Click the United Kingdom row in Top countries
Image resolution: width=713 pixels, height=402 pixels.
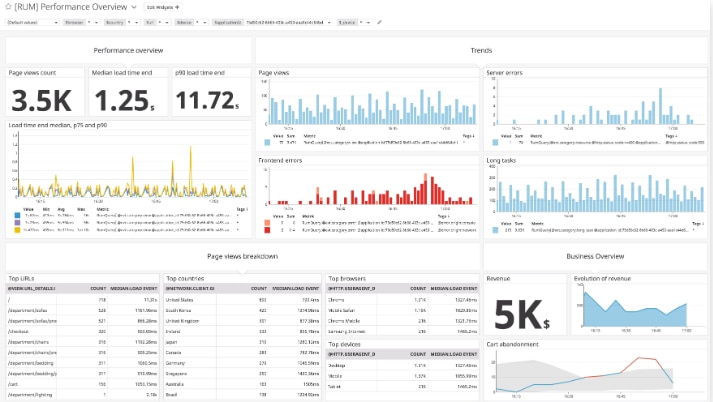point(242,321)
